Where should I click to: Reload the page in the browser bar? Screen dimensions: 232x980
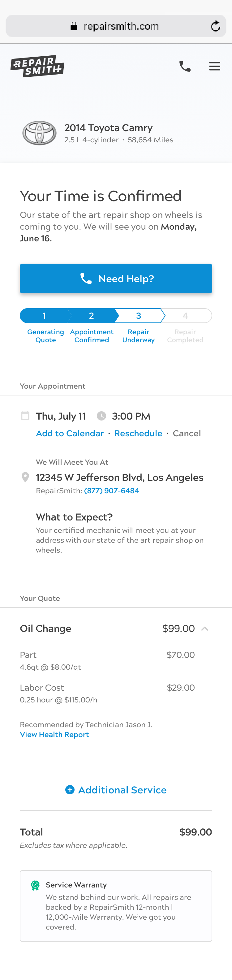coord(215,26)
